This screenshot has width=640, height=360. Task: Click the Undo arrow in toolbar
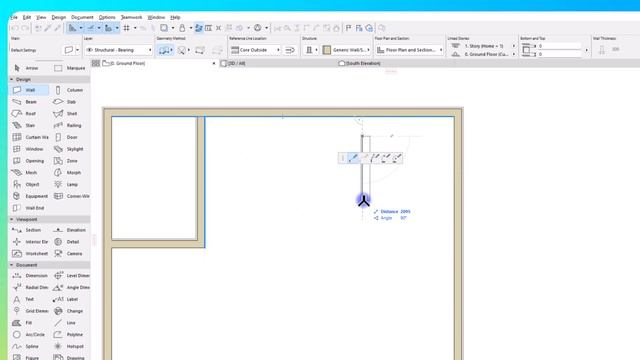point(15,28)
